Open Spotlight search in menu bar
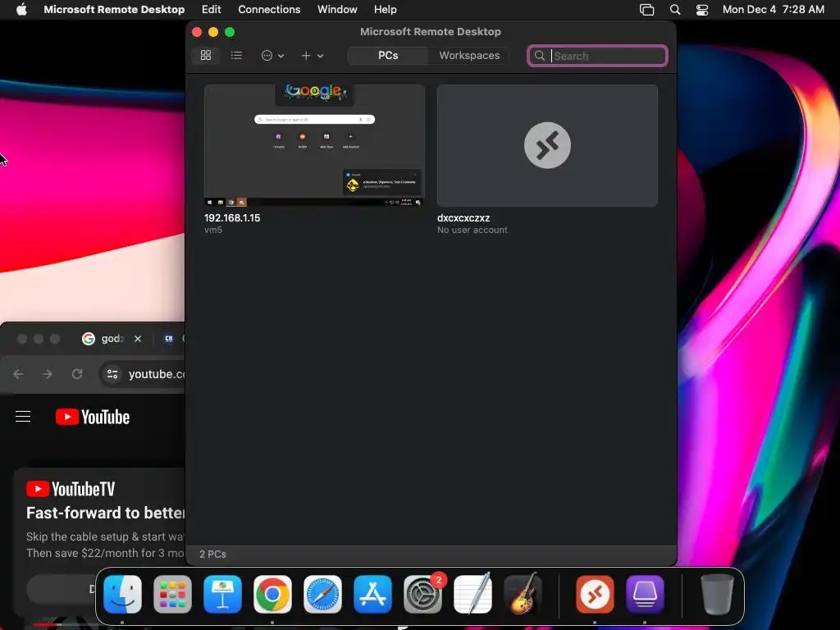840x630 pixels. (x=675, y=10)
